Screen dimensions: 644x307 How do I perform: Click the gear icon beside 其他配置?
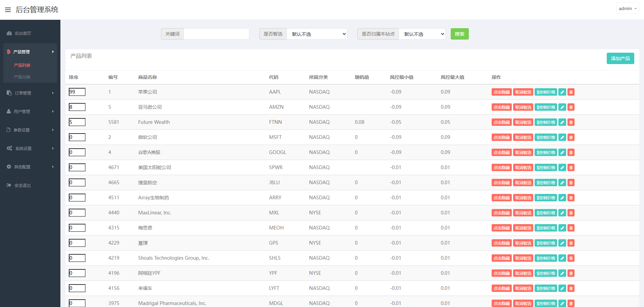pyautogui.click(x=9, y=167)
